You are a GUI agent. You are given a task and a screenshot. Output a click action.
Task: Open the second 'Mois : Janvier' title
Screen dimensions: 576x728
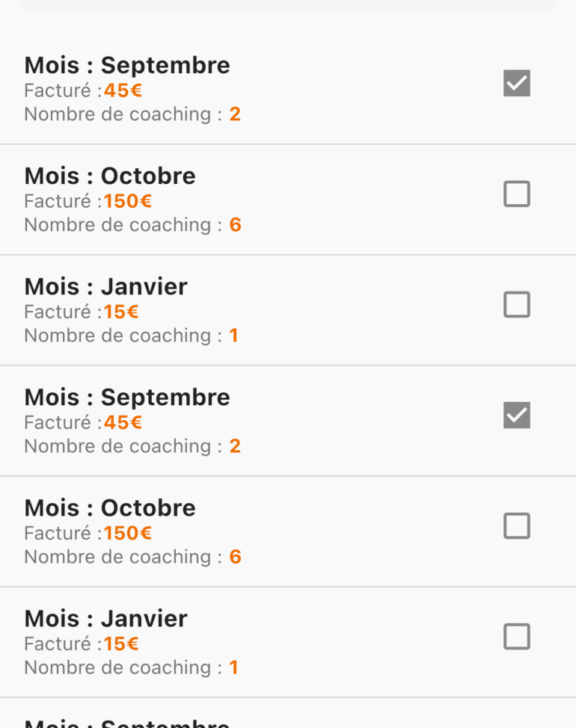click(105, 618)
